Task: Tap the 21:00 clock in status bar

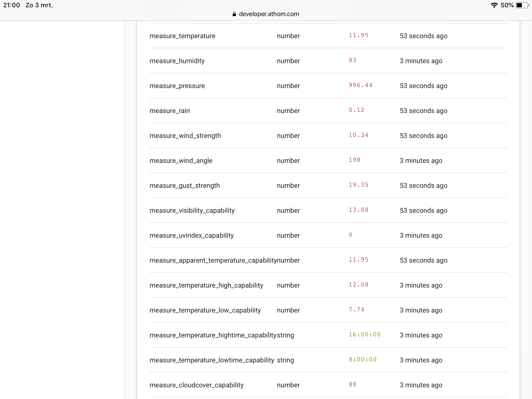Action: coord(11,5)
